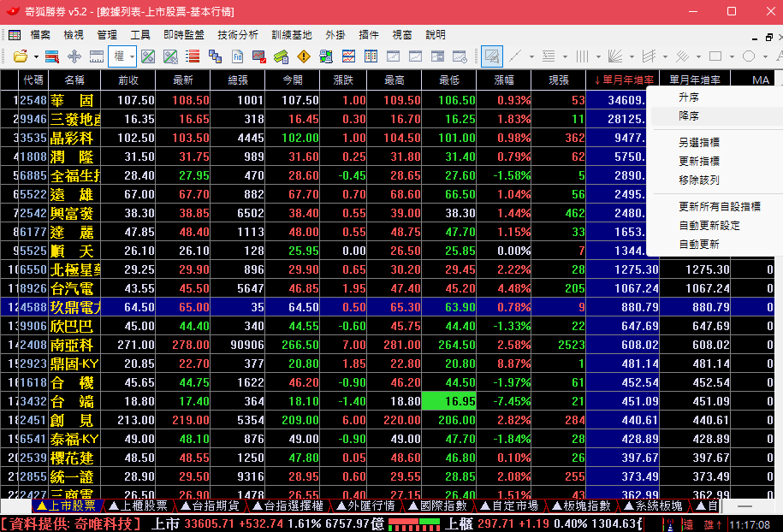Screen dimensions: 783x532
Task: Select the trend line drawing tool
Action: click(515, 56)
